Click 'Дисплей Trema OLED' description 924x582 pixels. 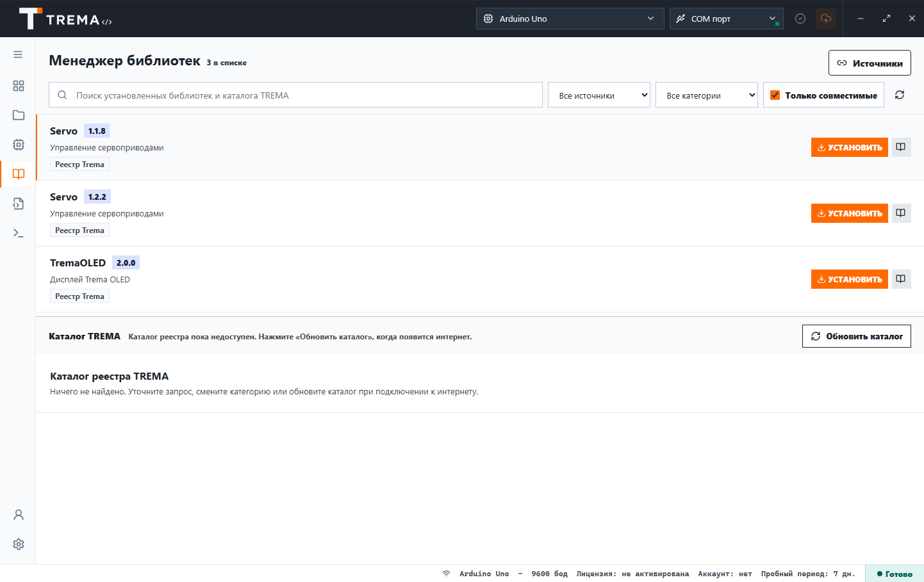(90, 280)
